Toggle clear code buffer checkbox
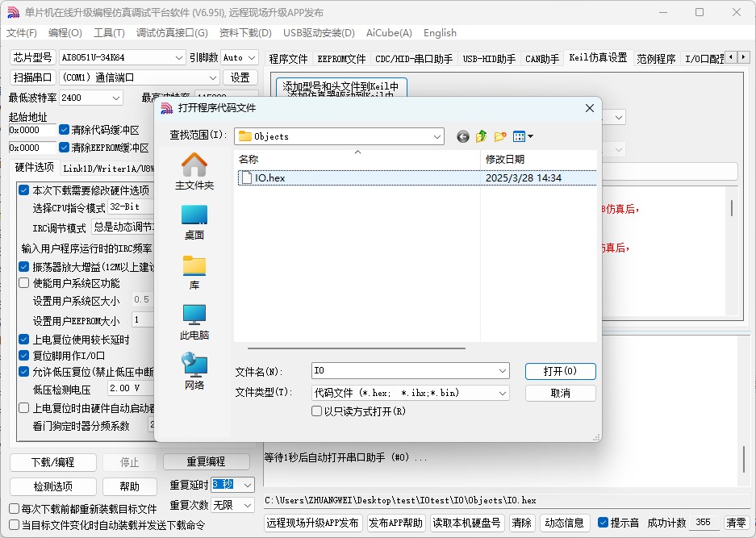756x538 pixels. point(64,130)
